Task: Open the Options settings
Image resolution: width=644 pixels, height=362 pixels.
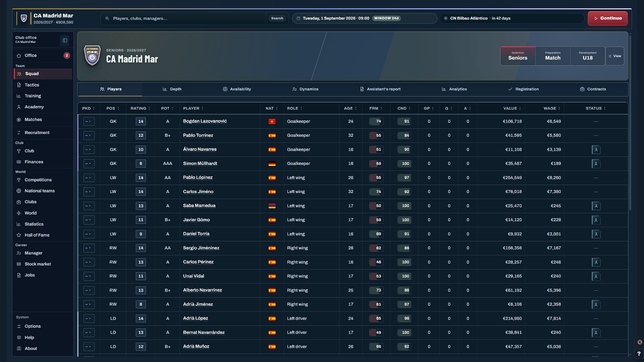Action: pyautogui.click(x=43, y=326)
